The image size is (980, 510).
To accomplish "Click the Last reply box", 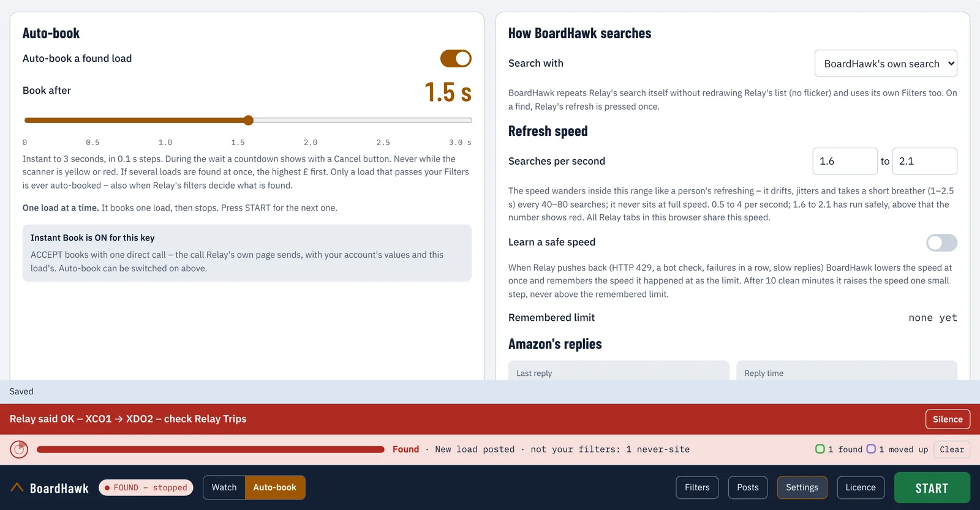I will coord(619,370).
